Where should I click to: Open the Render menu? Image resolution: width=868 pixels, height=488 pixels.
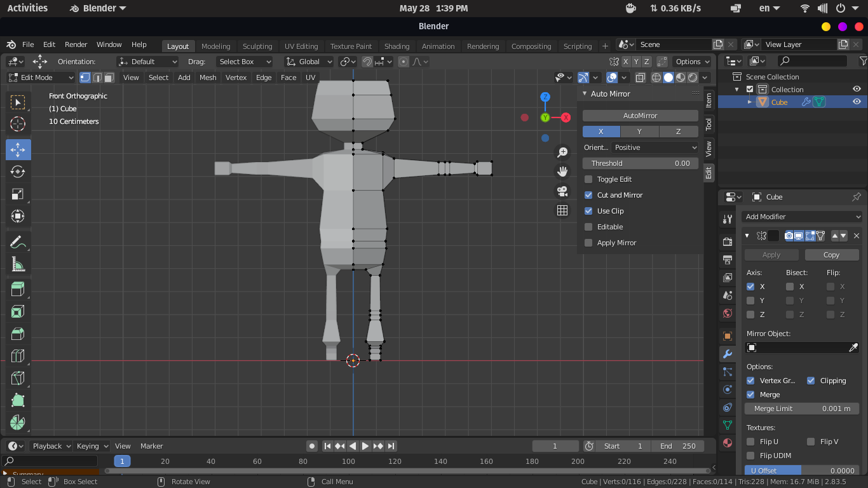(76, 44)
